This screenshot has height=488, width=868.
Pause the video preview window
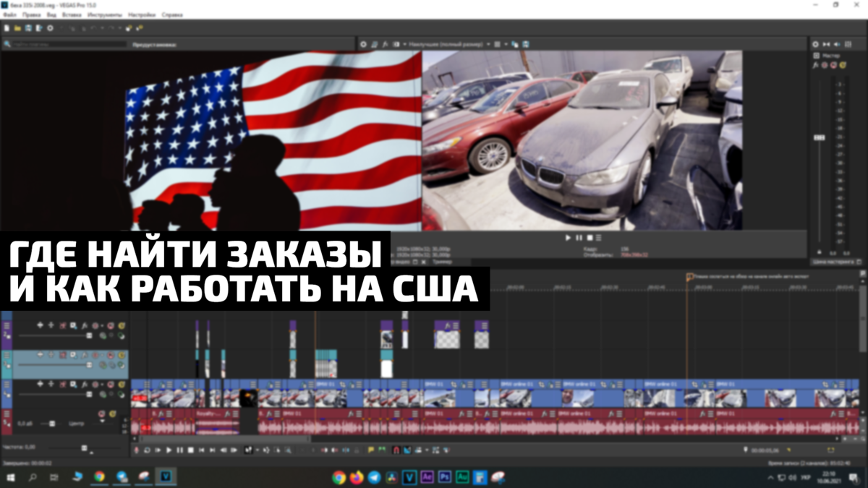pos(579,238)
